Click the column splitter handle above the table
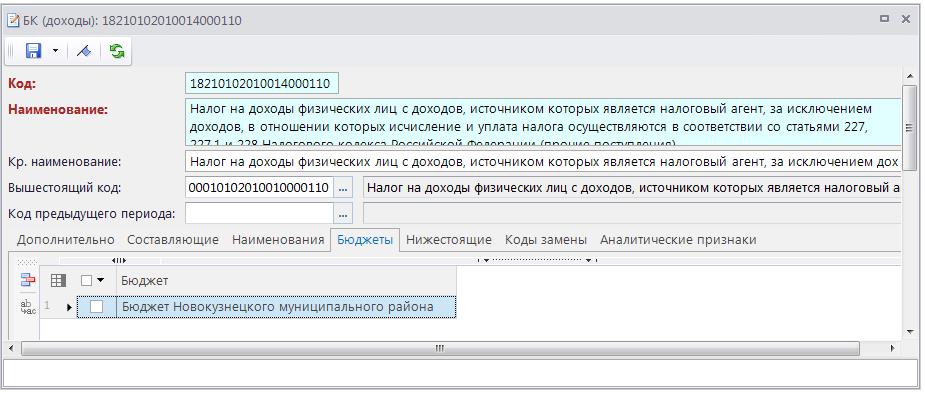Screen dimensions: 925x393 coord(119,260)
